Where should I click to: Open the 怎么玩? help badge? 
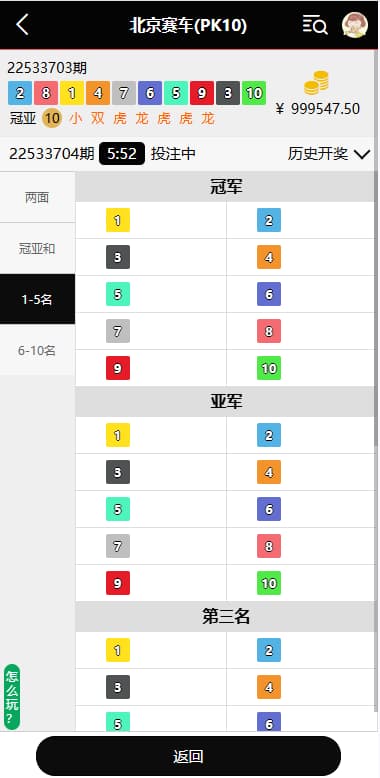pos(12,697)
